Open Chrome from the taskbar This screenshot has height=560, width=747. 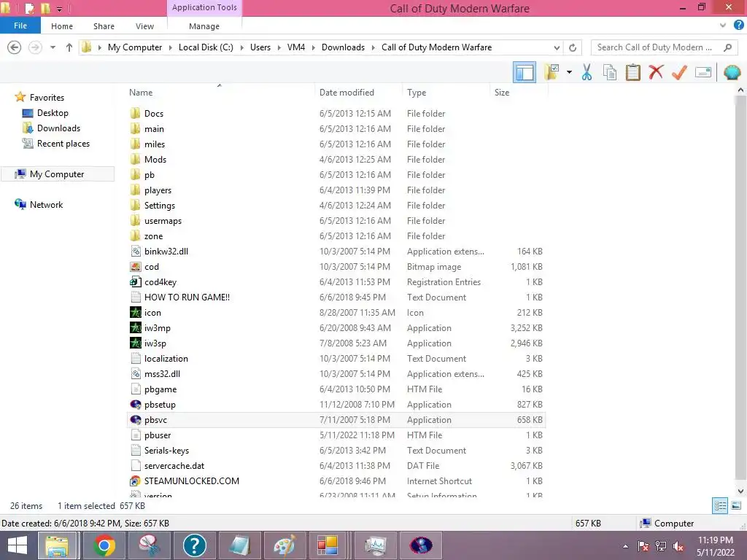pyautogui.click(x=104, y=545)
